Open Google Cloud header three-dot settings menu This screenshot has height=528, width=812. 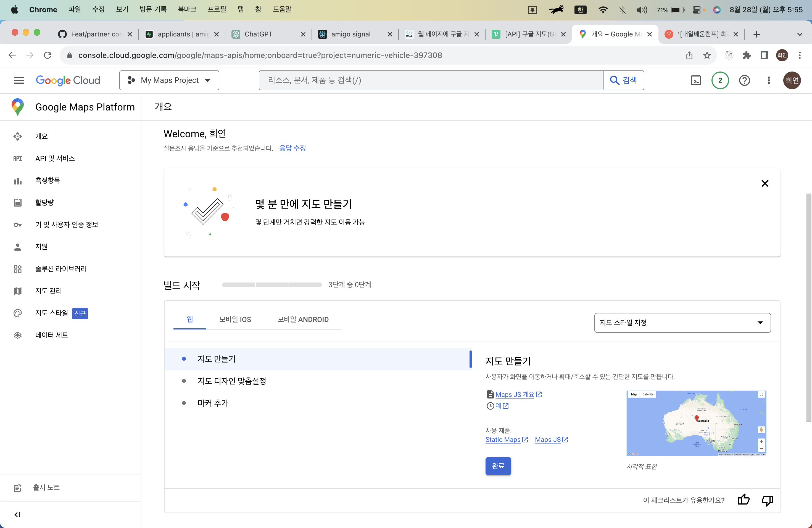click(x=769, y=80)
